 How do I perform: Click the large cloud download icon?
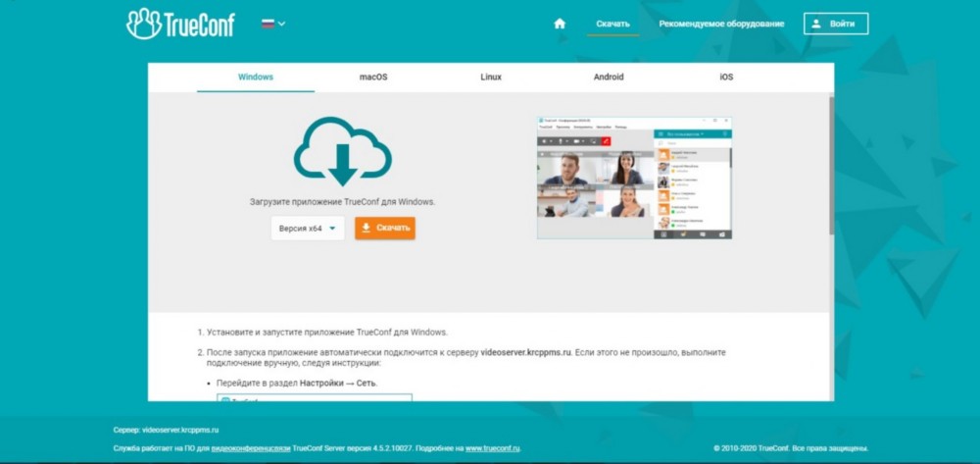(x=342, y=152)
